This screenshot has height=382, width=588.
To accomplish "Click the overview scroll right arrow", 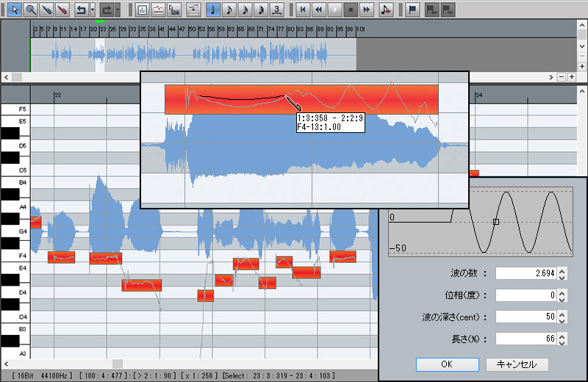I will (551, 77).
